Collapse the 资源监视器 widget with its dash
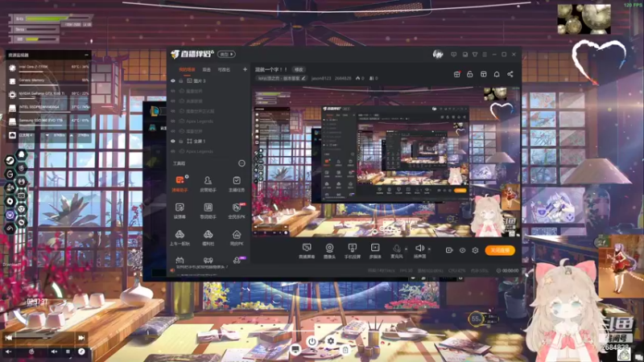 (x=86, y=55)
